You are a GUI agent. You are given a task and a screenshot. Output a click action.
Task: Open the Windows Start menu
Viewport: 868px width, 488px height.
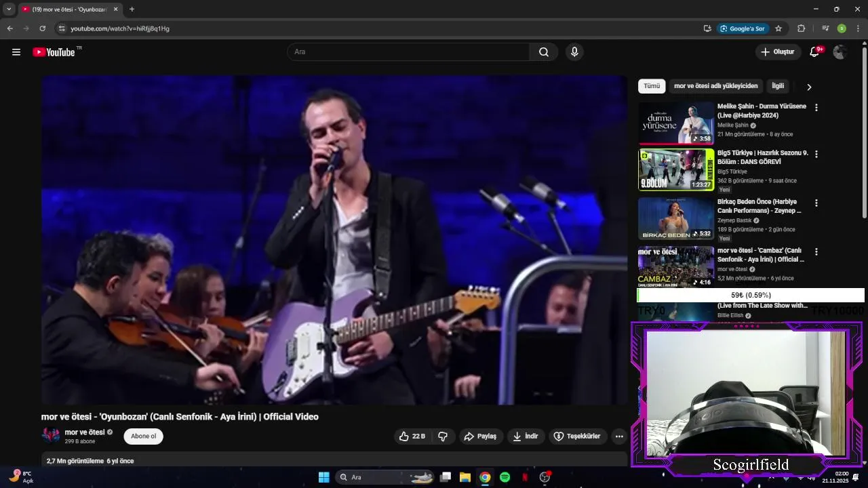[323, 477]
